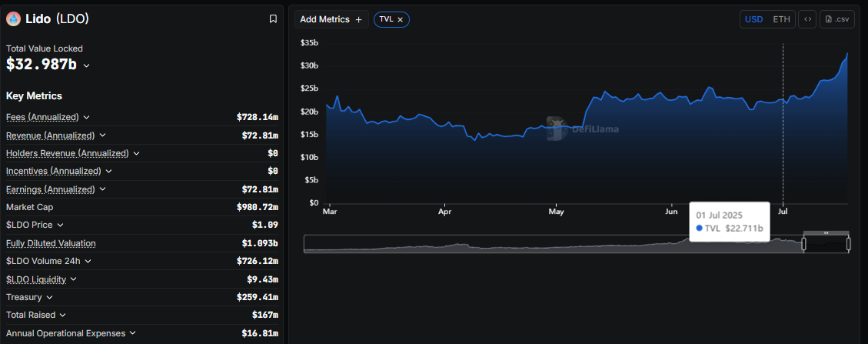
Task: Expand the Treasury row
Action: 50,297
